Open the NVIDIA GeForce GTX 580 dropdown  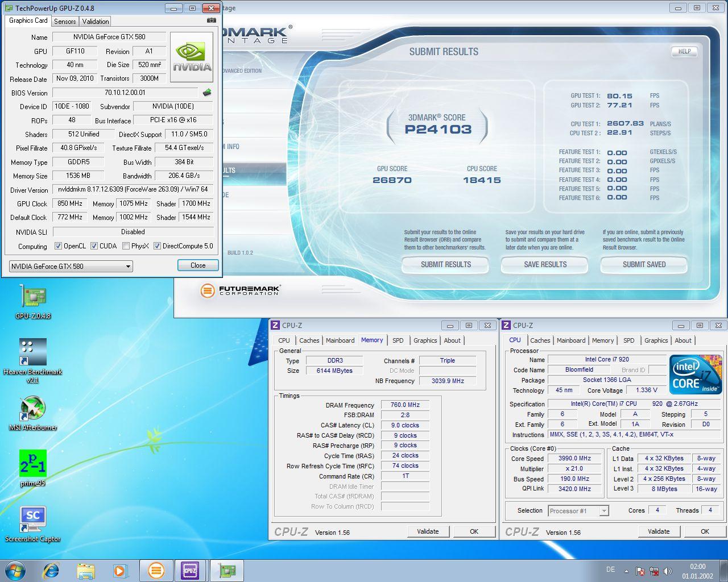[x=71, y=266]
